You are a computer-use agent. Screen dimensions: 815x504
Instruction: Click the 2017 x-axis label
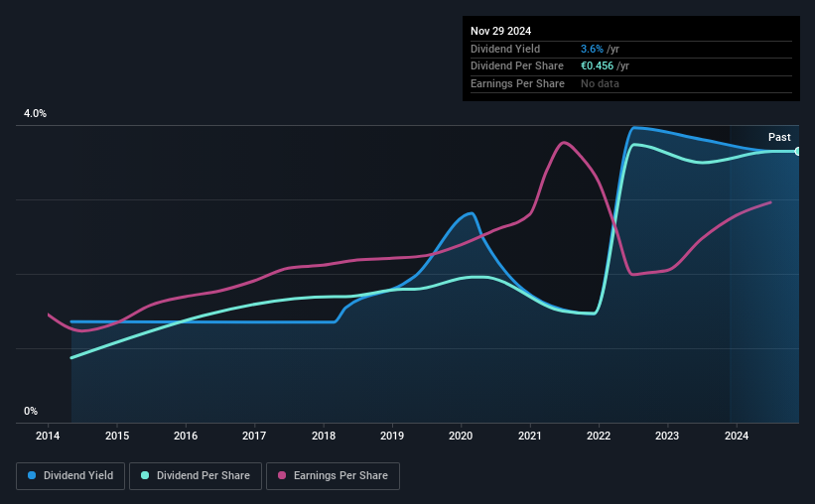pos(254,436)
